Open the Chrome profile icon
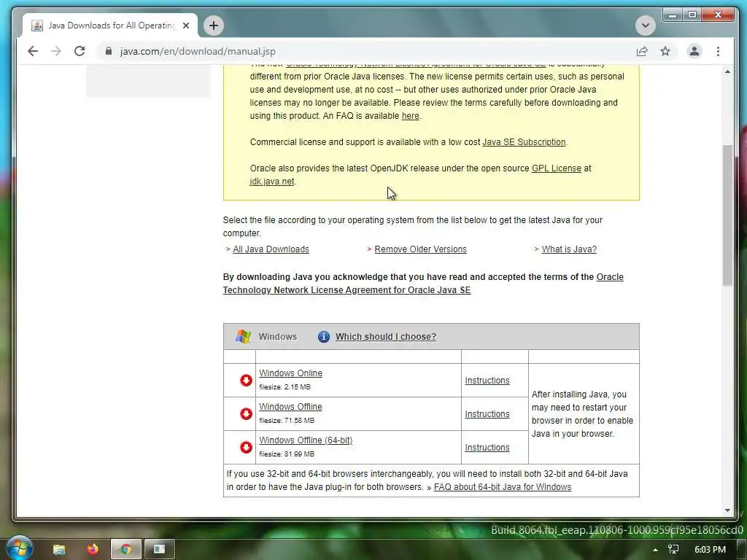 (x=694, y=51)
